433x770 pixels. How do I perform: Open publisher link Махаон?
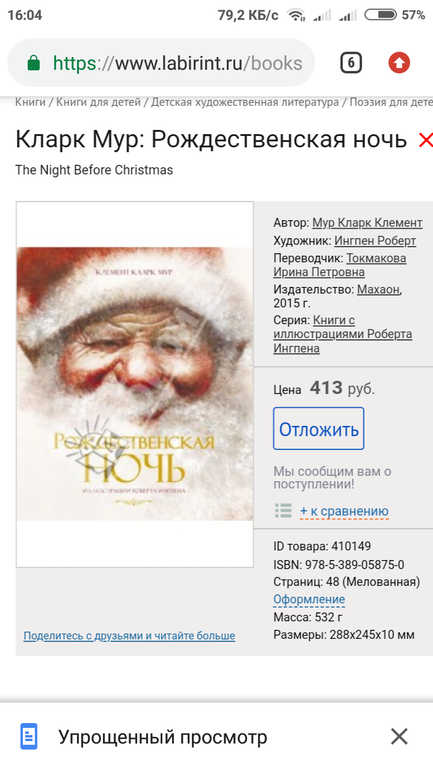(x=379, y=290)
